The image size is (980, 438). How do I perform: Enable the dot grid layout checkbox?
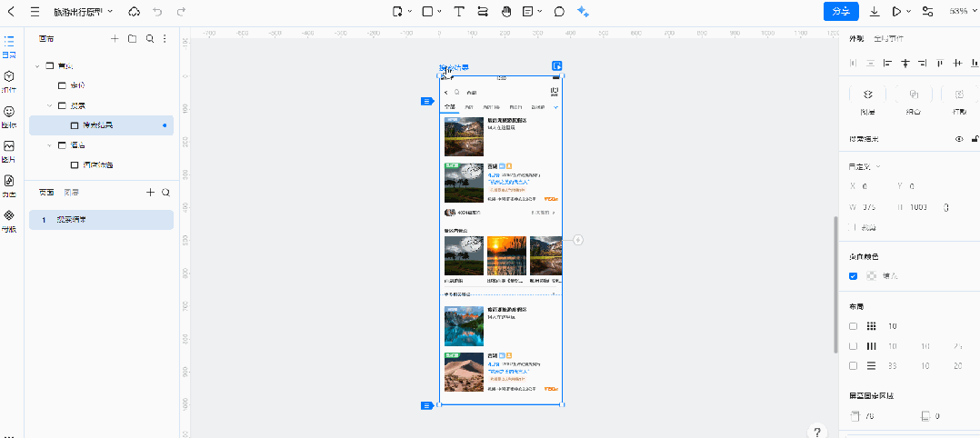point(853,326)
